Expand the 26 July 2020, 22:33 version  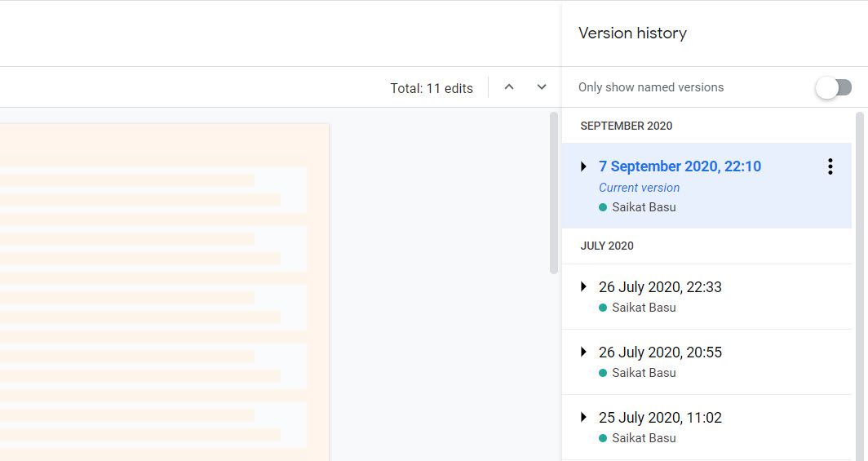click(x=583, y=286)
